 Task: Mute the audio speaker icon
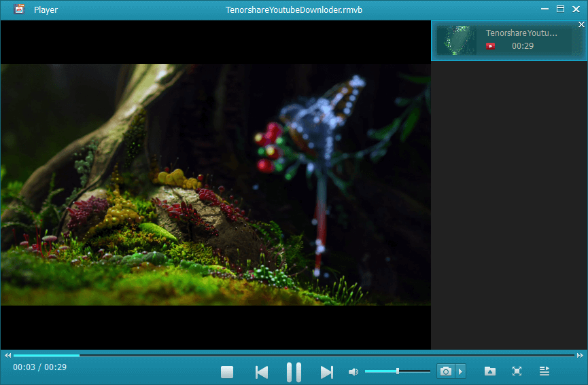pyautogui.click(x=353, y=371)
